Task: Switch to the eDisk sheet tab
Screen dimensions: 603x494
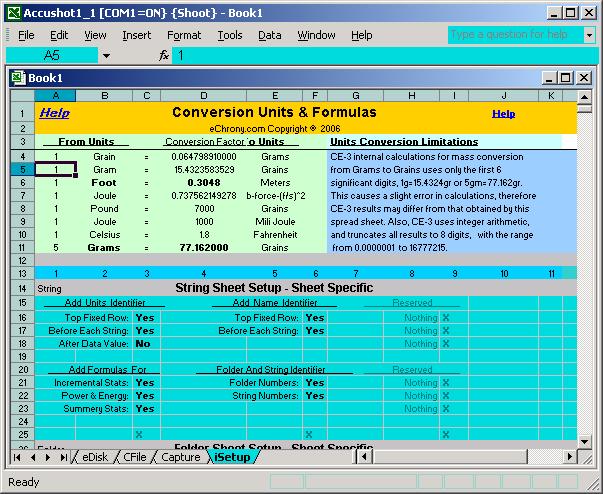Action: (95, 457)
